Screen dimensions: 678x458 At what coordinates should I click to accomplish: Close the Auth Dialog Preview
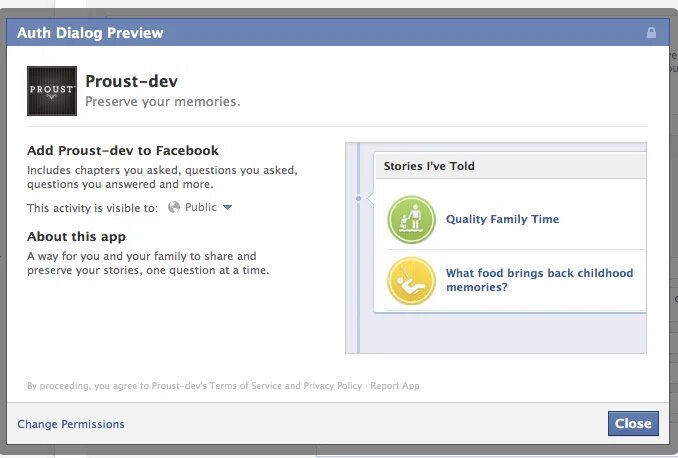pos(633,423)
